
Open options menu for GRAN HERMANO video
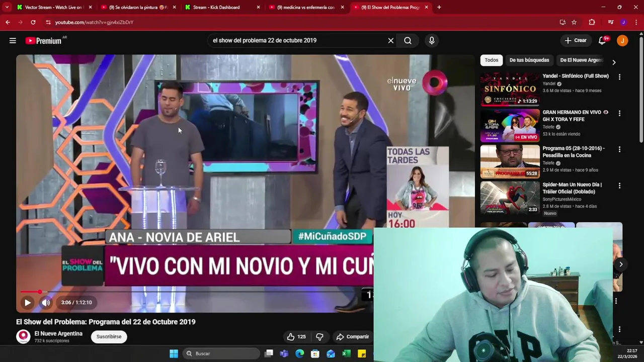619,113
